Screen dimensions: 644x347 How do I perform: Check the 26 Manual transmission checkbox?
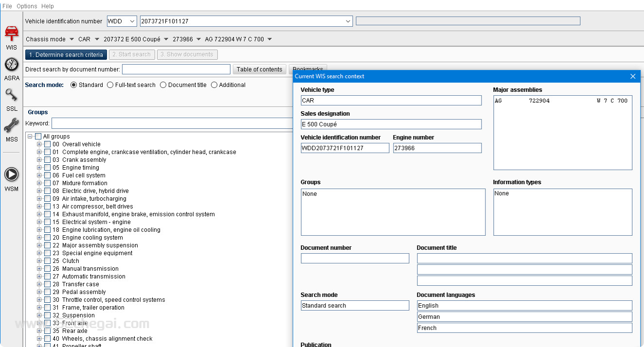point(48,269)
